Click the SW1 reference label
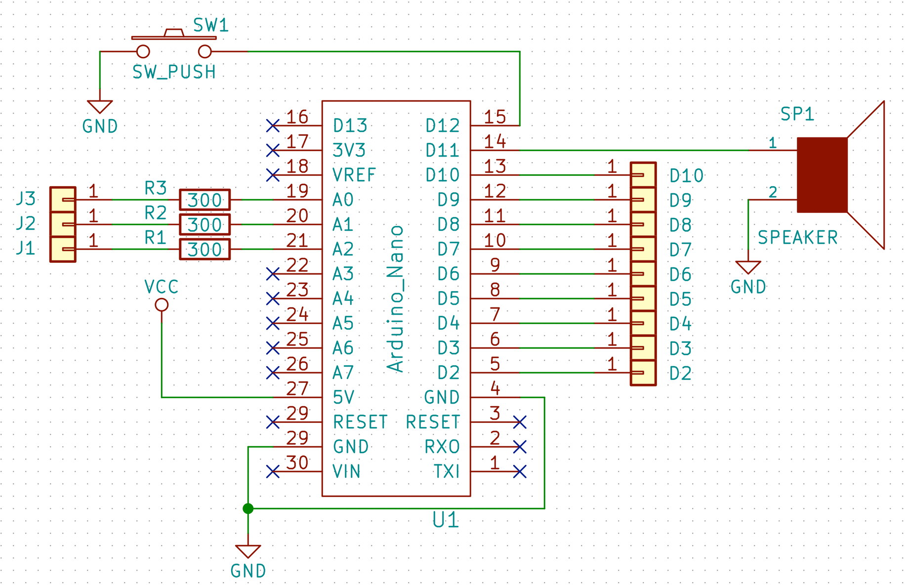 [x=211, y=25]
